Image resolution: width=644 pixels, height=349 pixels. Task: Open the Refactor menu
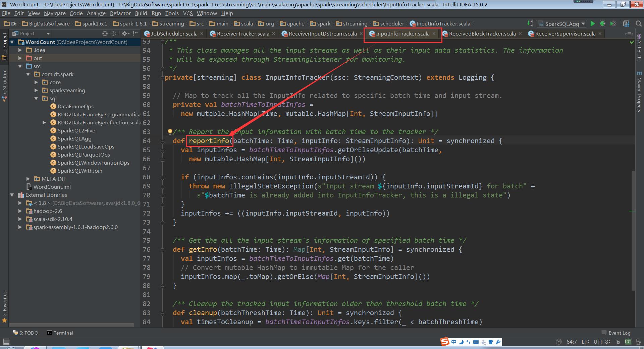point(120,13)
